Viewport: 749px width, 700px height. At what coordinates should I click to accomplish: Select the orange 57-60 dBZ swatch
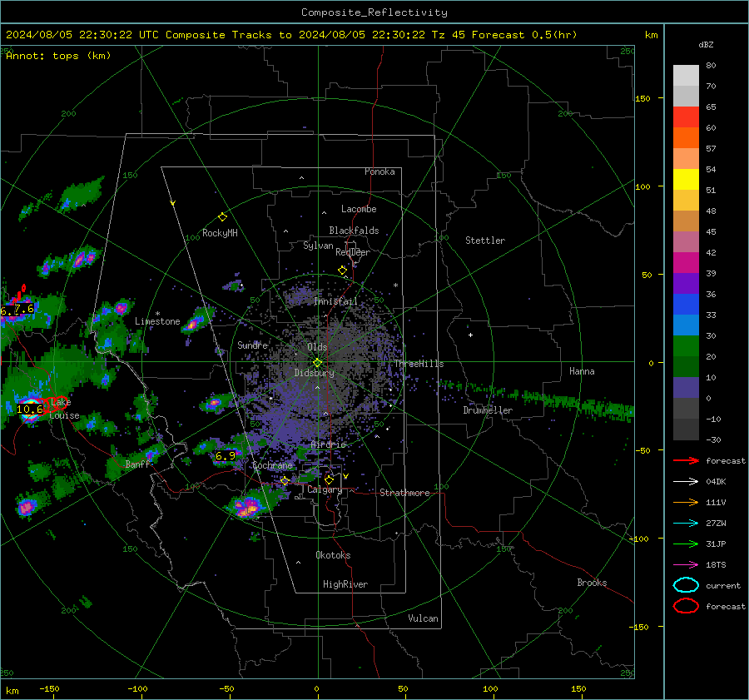(686, 138)
